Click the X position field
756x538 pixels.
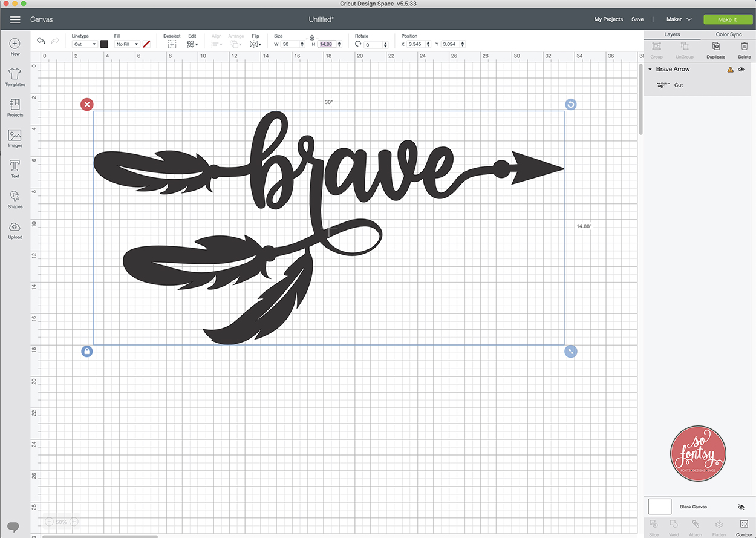(416, 45)
